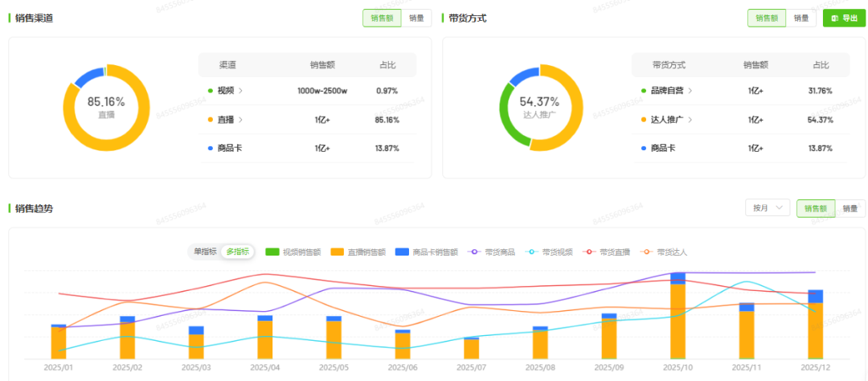The height and width of the screenshot is (381, 868).
Task: Toggle 商品卡销售额 blue legend icon
Action: click(403, 252)
